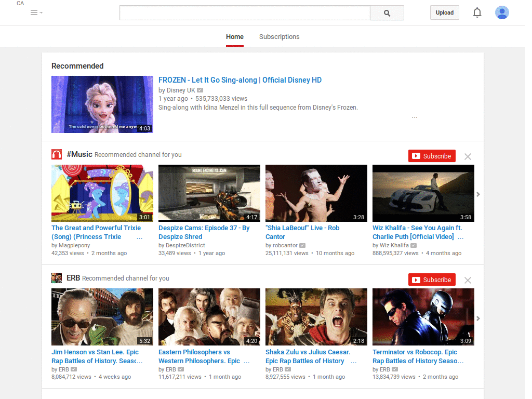Click the #Music channel headphones icon

pos(57,154)
